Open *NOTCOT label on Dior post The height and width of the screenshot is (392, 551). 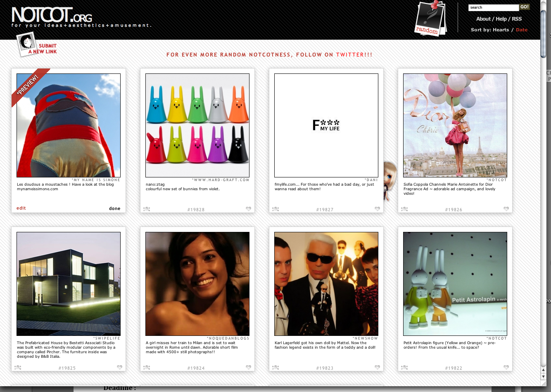click(x=497, y=180)
